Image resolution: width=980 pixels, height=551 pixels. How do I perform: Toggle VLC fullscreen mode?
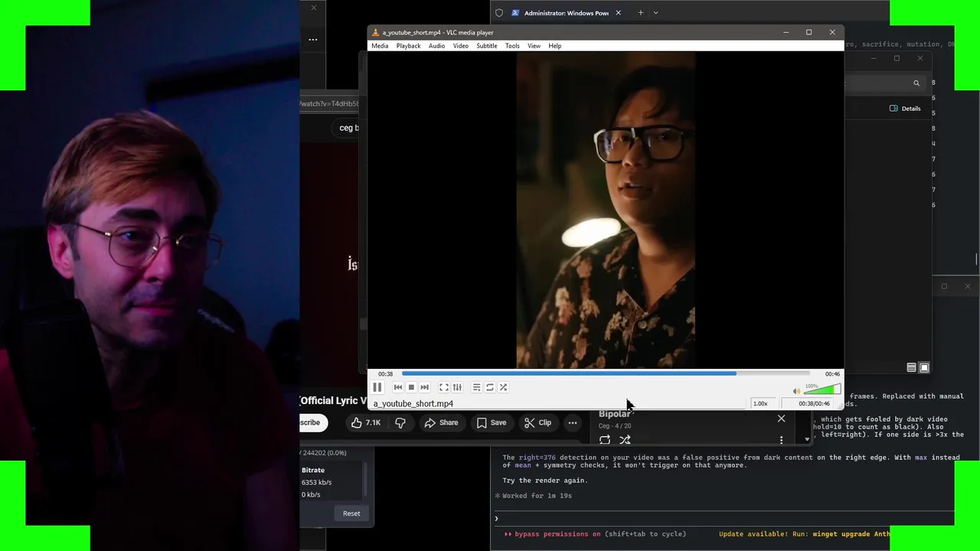[443, 387]
